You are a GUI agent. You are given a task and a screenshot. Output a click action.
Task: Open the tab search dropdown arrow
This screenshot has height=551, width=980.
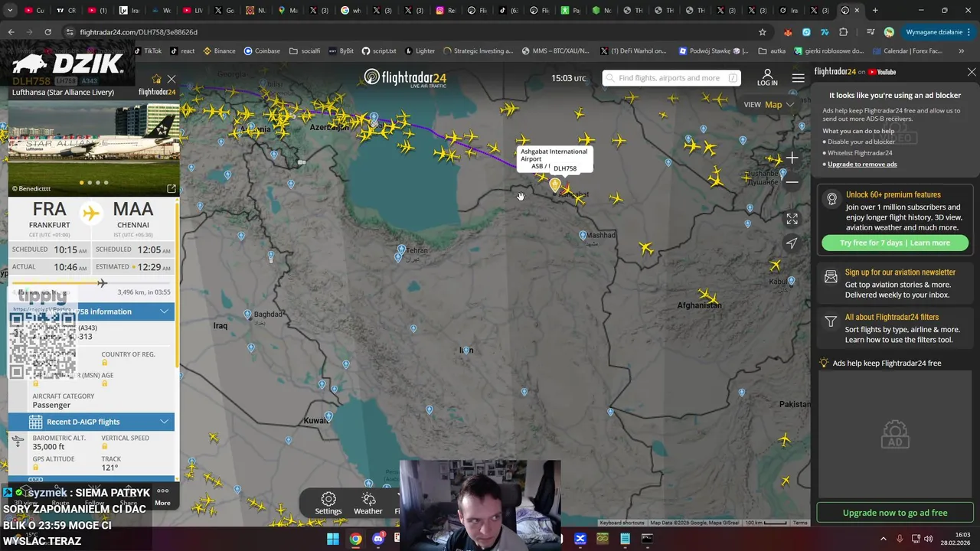10,11
